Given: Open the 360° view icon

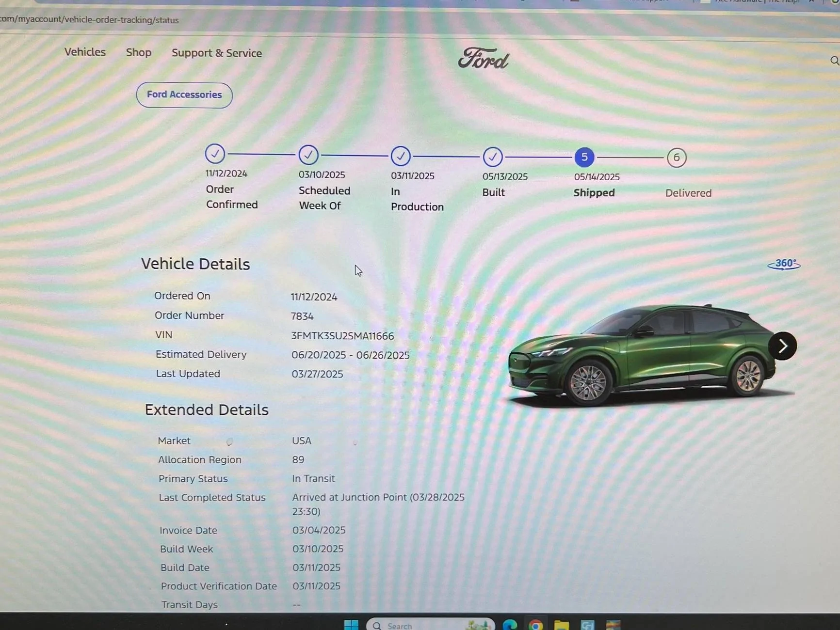Looking at the screenshot, I should pos(784,264).
